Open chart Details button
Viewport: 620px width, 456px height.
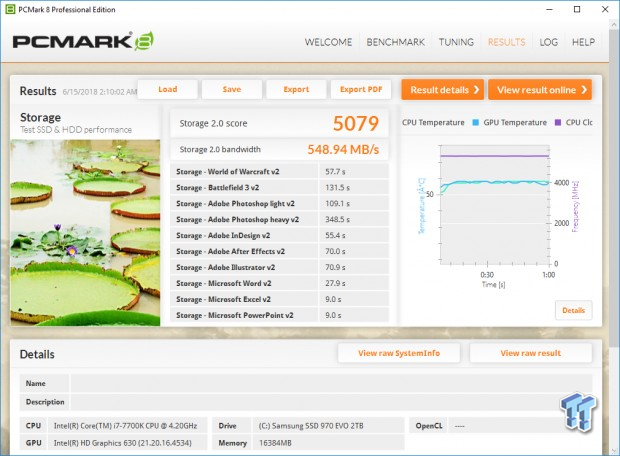tap(573, 310)
